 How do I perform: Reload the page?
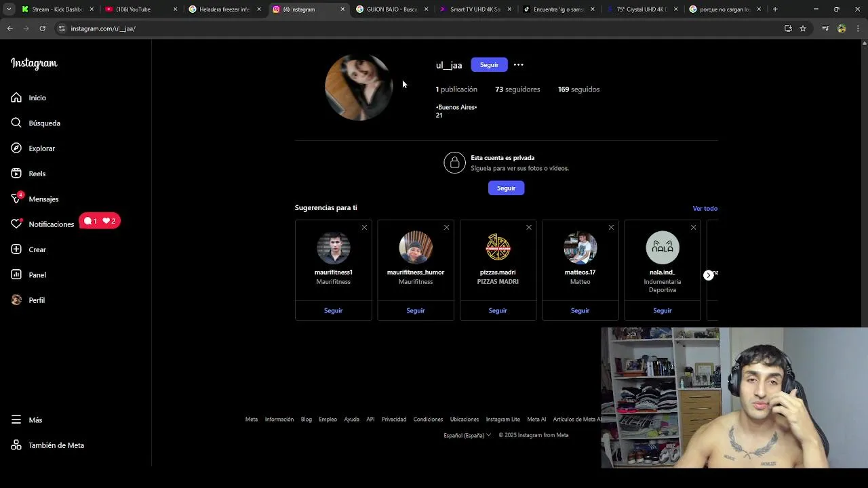point(42,28)
